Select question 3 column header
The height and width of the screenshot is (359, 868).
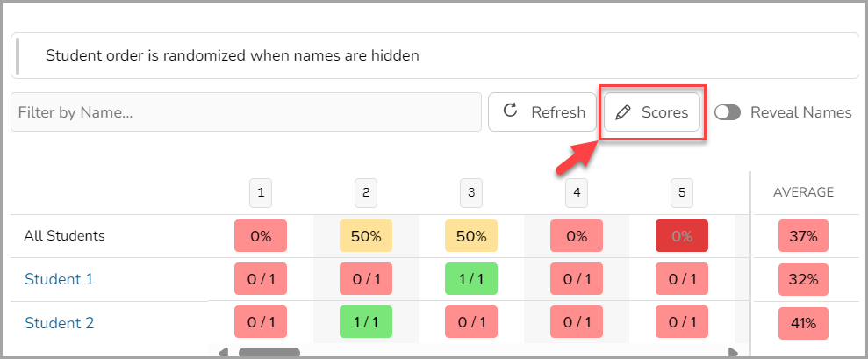pyautogui.click(x=471, y=193)
